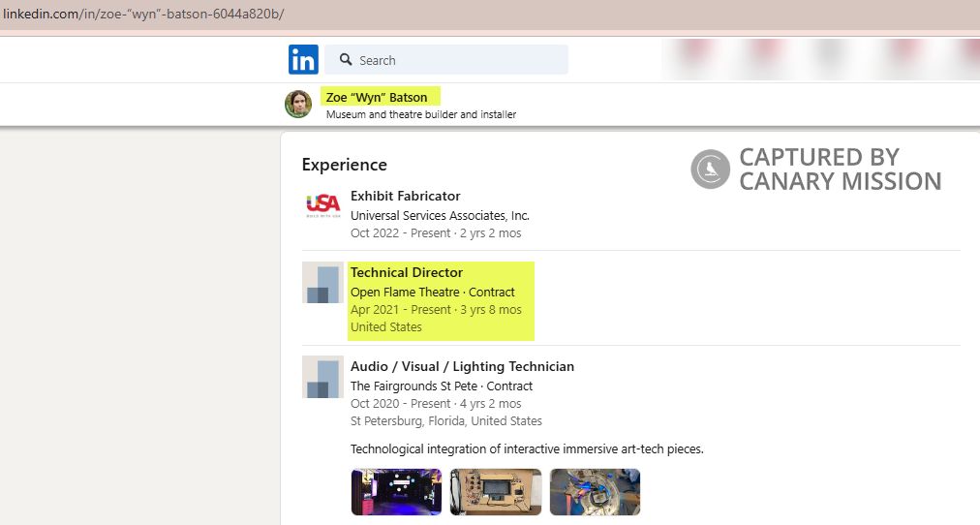This screenshot has width=980, height=525.
Task: Open the profile avatar photo
Action: click(x=298, y=104)
